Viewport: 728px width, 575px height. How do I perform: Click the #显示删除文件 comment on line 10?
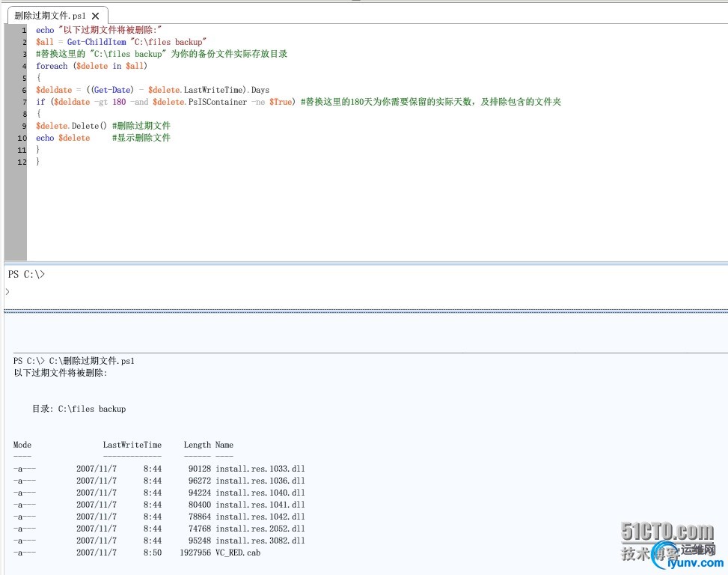[x=141, y=138]
